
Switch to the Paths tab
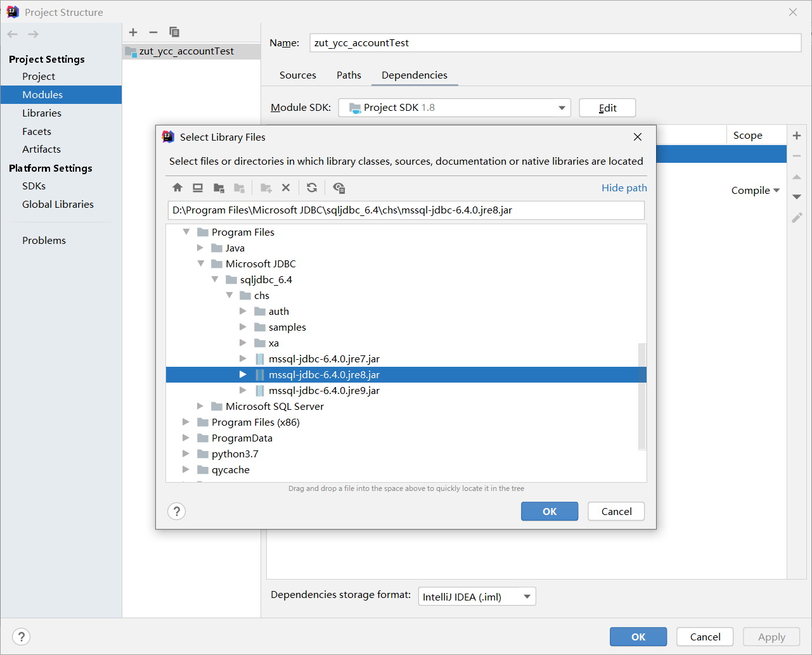click(349, 75)
